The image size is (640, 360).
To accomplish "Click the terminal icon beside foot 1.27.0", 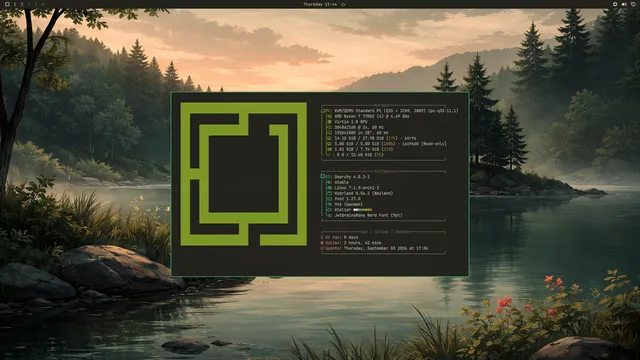I will pyautogui.click(x=330, y=199).
